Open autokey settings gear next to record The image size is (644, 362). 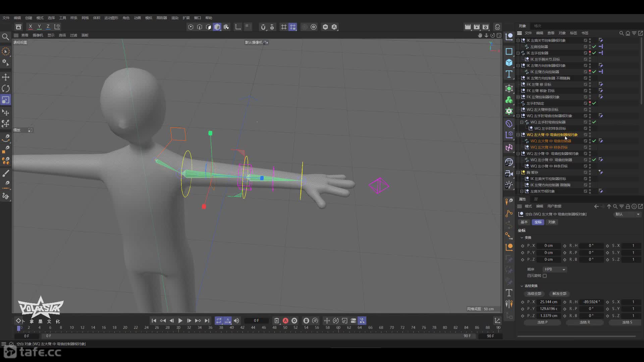(x=294, y=321)
